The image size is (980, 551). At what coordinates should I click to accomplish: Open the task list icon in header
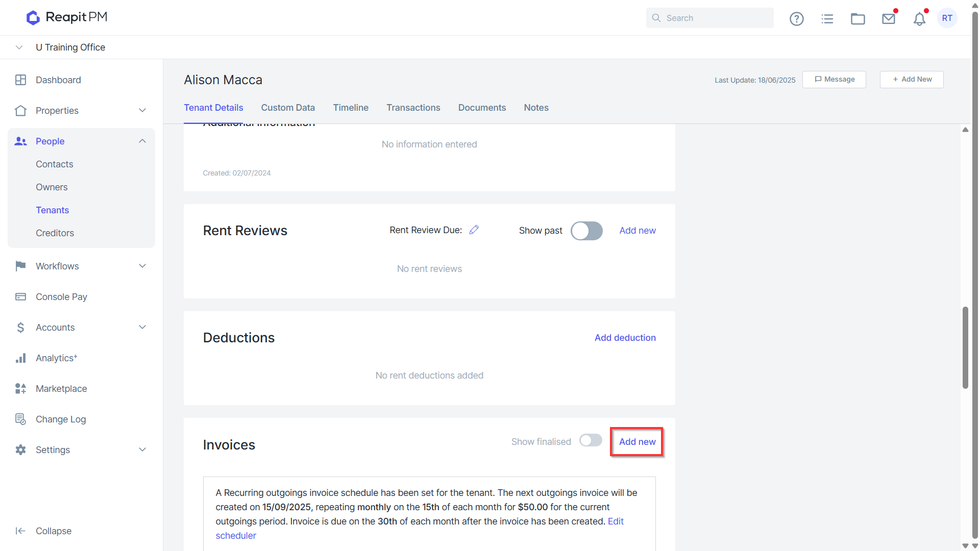827,19
